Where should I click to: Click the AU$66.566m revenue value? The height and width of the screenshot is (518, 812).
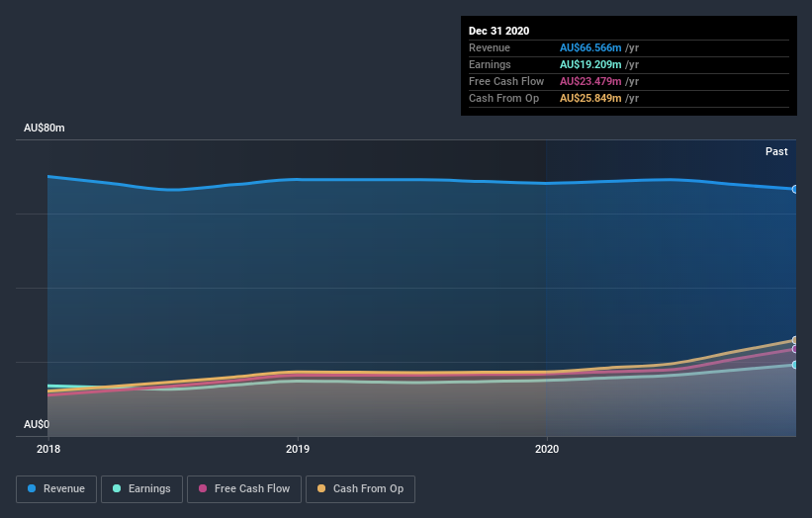point(590,47)
